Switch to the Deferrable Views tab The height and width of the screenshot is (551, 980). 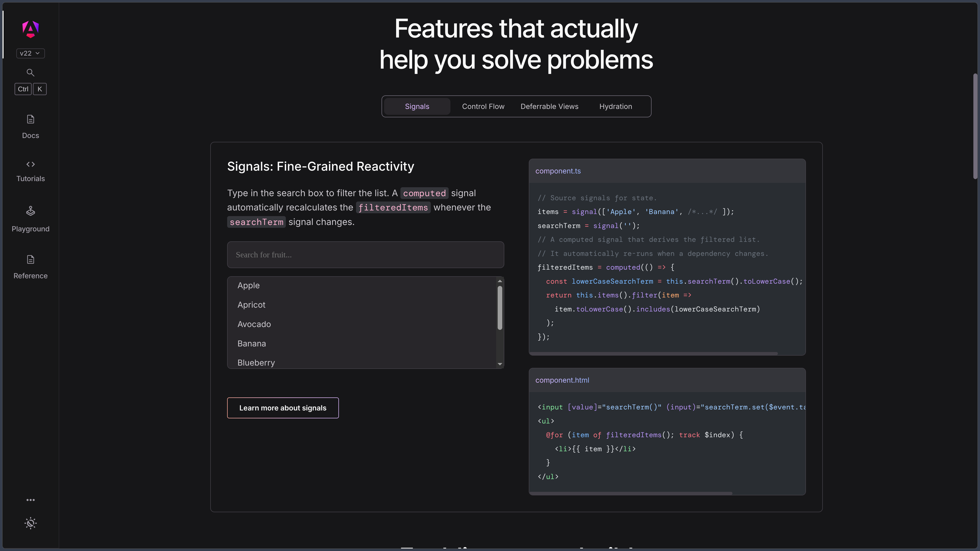[549, 106]
